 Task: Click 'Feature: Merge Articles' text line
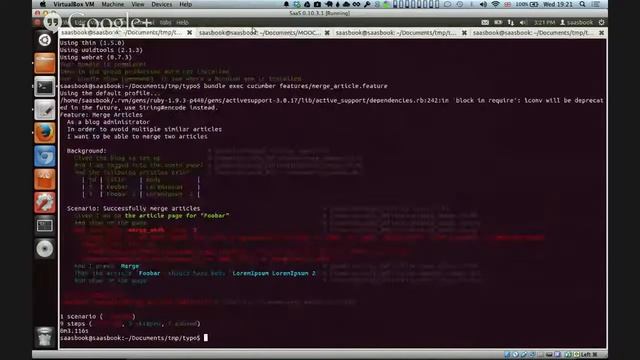[101, 115]
